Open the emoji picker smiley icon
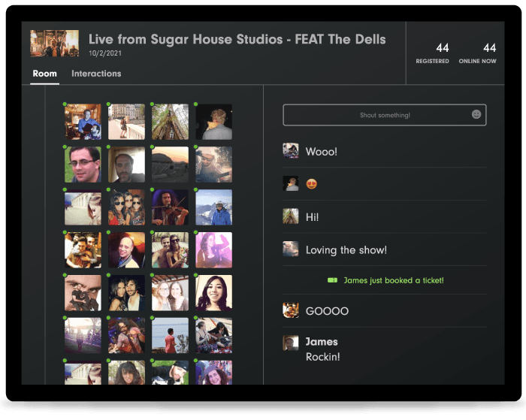The image size is (526, 420). click(x=476, y=114)
